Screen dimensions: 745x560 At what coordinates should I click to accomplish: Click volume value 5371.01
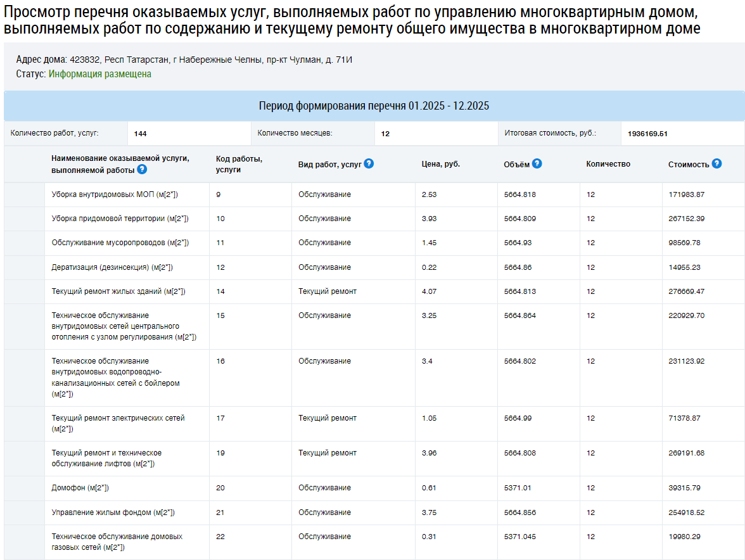coord(518,488)
